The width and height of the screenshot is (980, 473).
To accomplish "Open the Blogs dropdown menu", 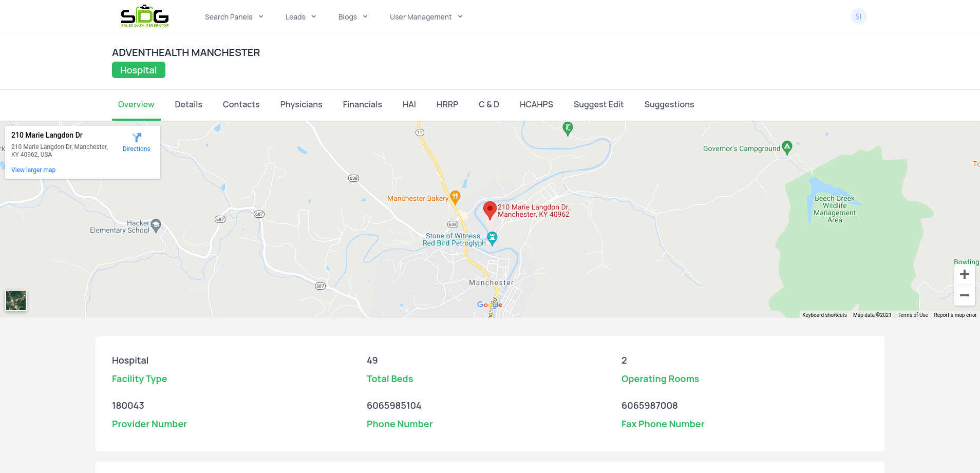I will (x=353, y=17).
